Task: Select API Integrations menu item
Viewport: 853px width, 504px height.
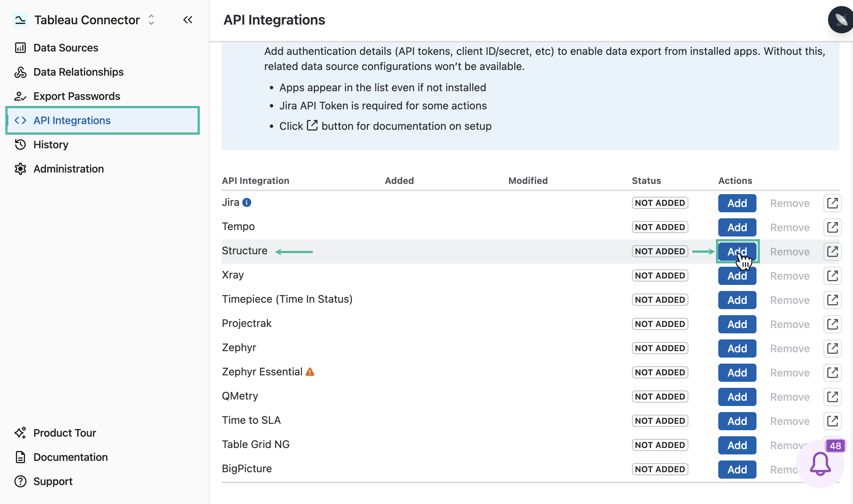Action: click(x=103, y=120)
